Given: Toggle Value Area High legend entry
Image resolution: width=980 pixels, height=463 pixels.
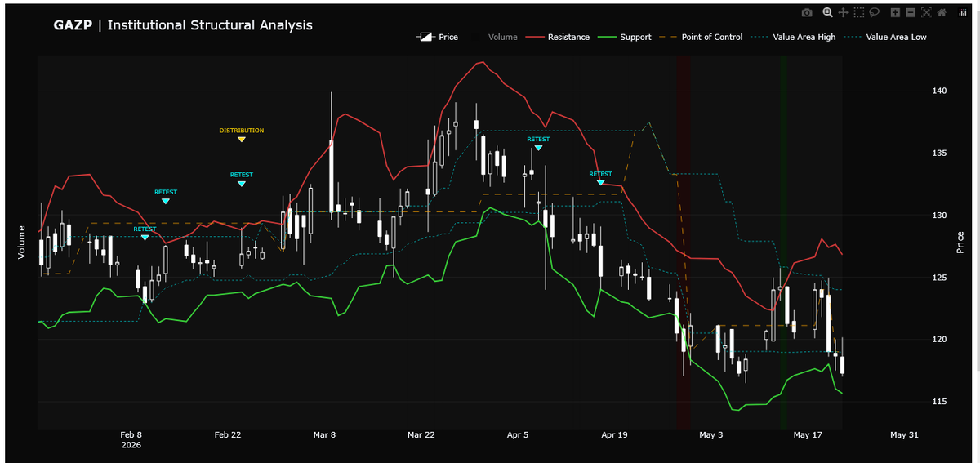Looking at the screenshot, I should click(793, 37).
